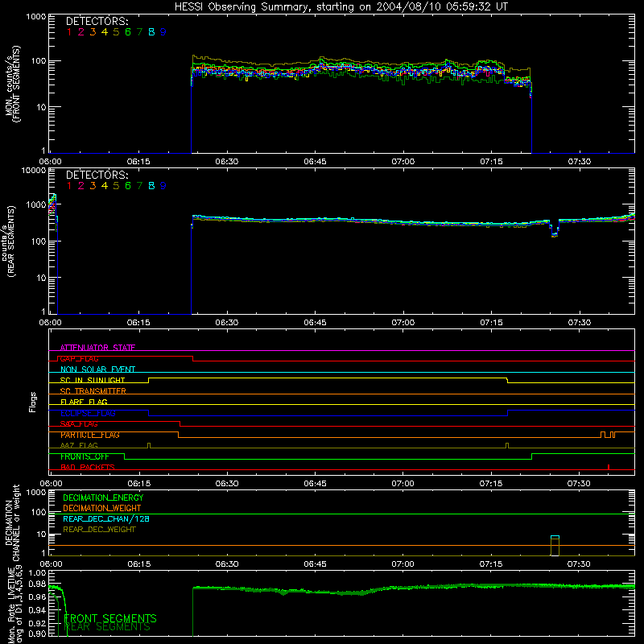Click 07:30 tick label under decimation panel

579,564
